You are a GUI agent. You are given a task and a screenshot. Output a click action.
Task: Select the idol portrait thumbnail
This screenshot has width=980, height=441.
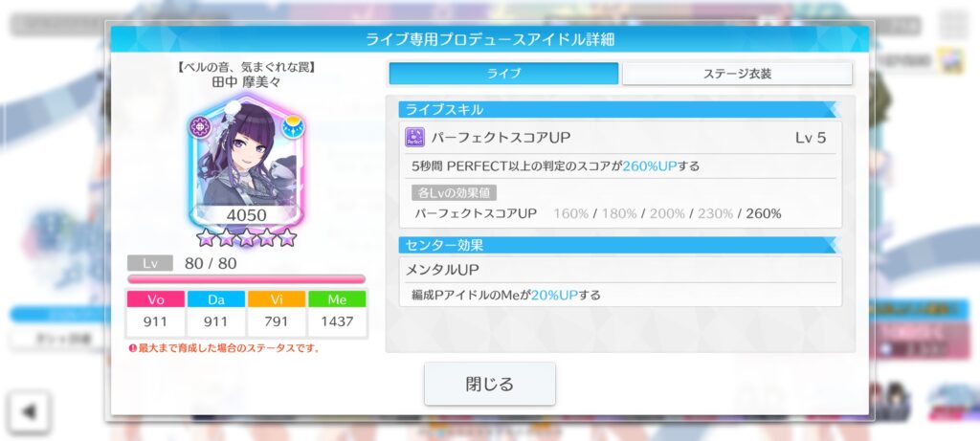coord(246,161)
